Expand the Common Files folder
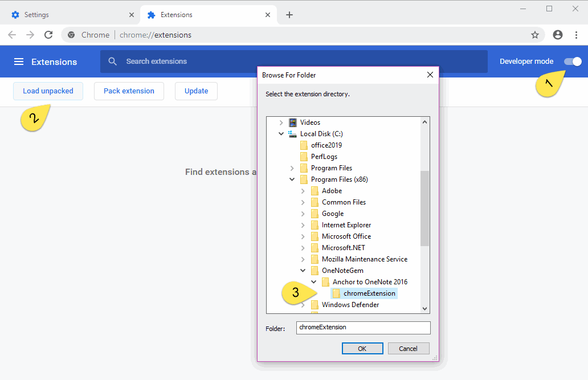588x380 pixels. click(x=303, y=202)
